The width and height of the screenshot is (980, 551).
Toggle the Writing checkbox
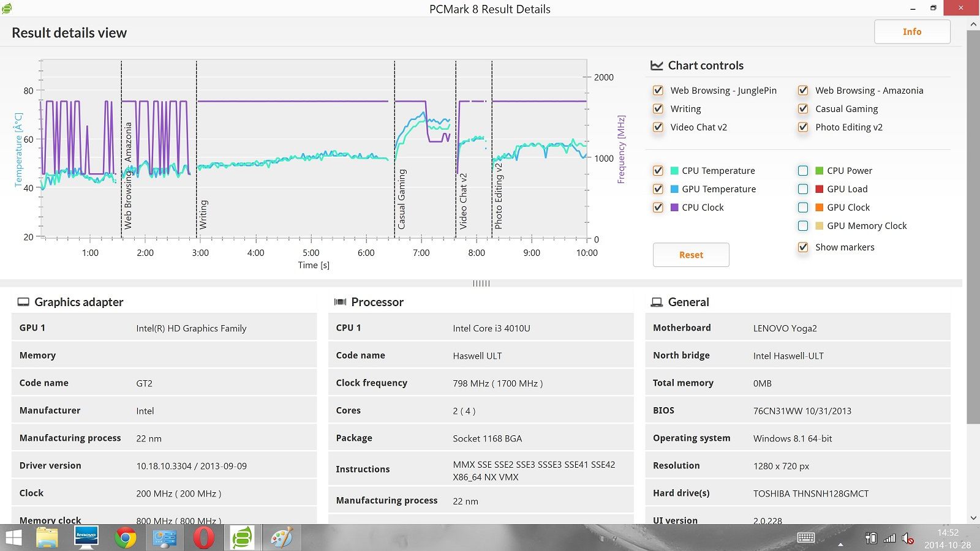(x=658, y=109)
